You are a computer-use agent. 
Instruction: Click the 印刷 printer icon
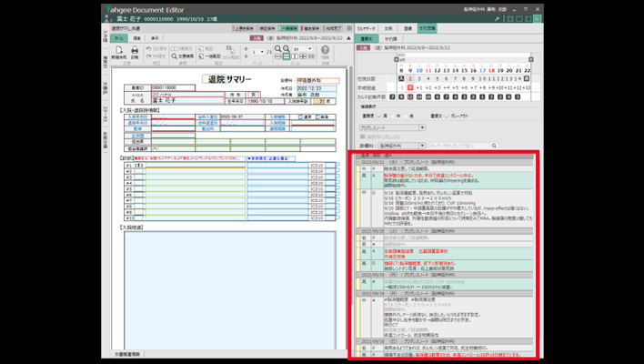point(135,51)
